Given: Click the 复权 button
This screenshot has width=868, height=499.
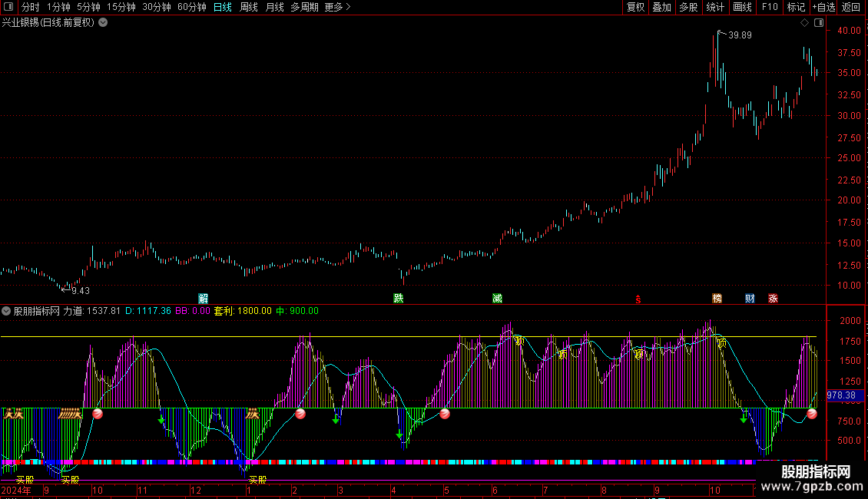Looking at the screenshot, I should 635,7.
